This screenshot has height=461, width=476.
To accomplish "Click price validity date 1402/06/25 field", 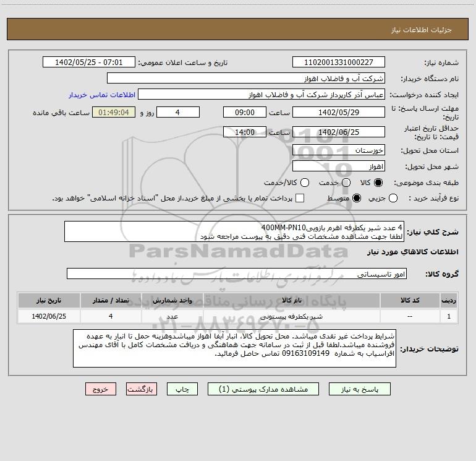I will pos(339,132).
